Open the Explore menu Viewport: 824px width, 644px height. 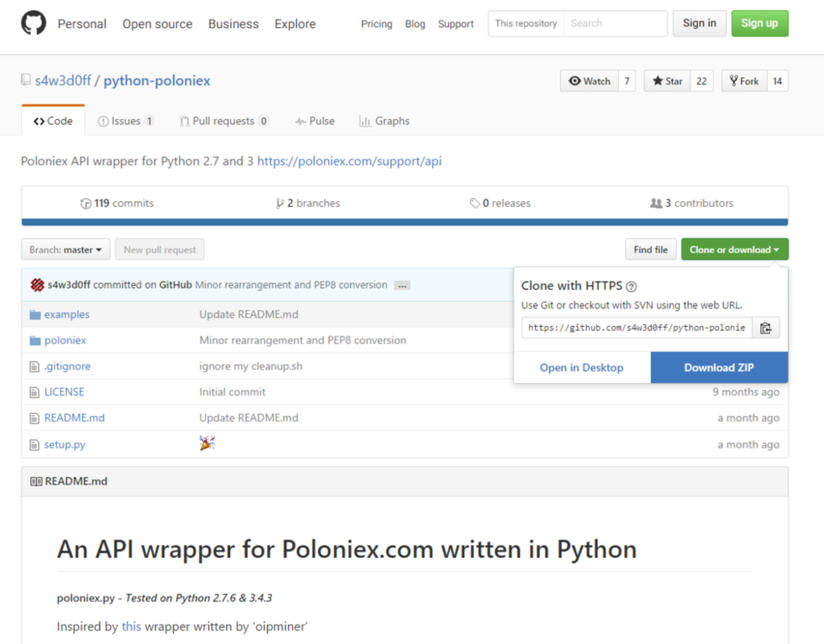coord(294,23)
